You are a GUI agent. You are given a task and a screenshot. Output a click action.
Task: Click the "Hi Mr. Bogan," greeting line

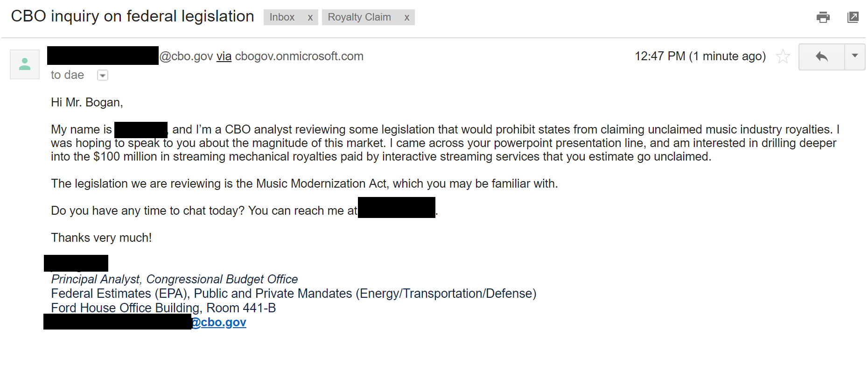(x=87, y=102)
